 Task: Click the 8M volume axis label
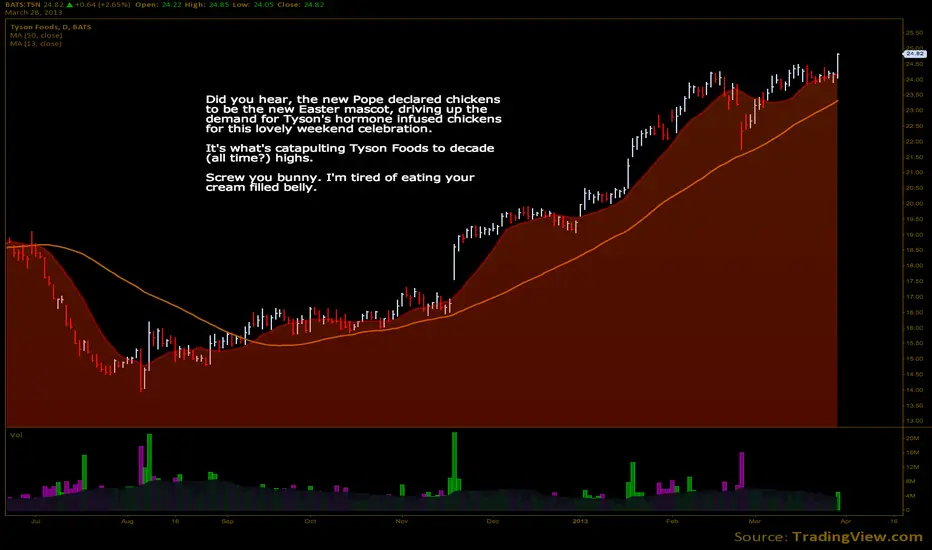911,481
